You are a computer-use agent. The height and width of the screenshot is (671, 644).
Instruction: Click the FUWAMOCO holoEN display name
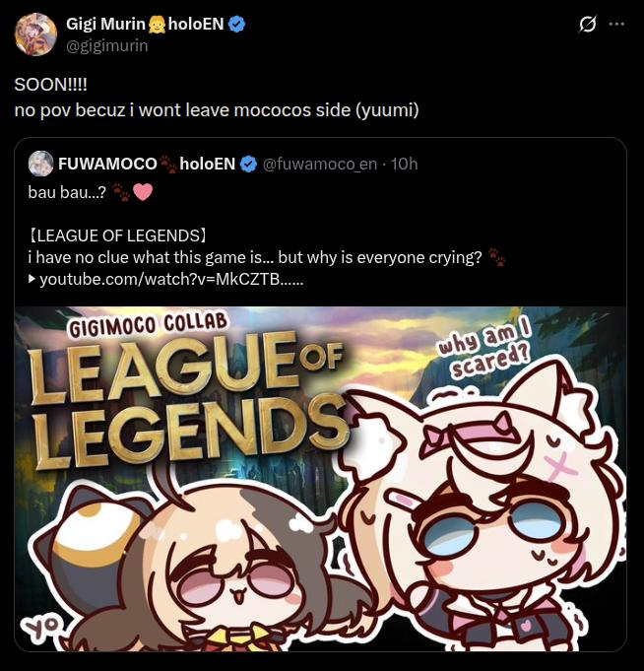[147, 164]
